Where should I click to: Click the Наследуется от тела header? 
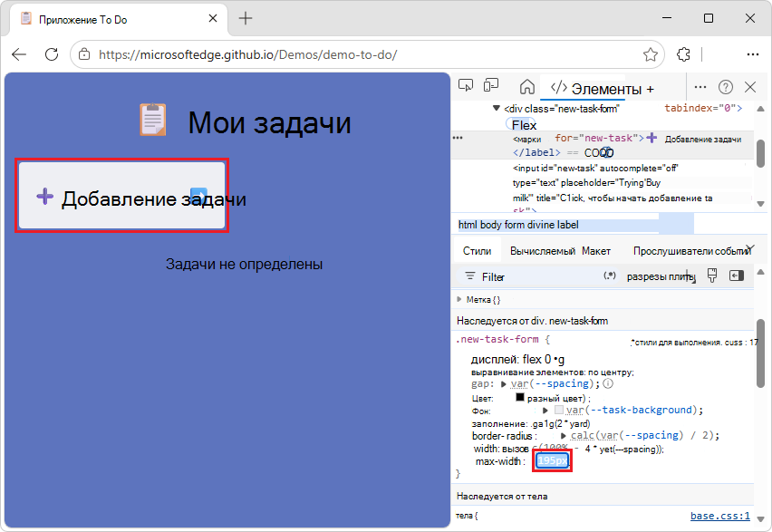point(502,496)
